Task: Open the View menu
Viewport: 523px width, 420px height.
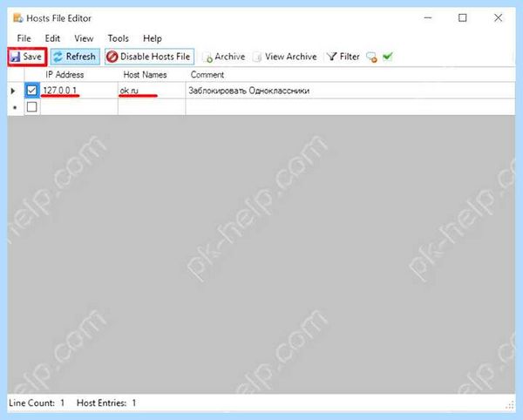Action: 84,38
